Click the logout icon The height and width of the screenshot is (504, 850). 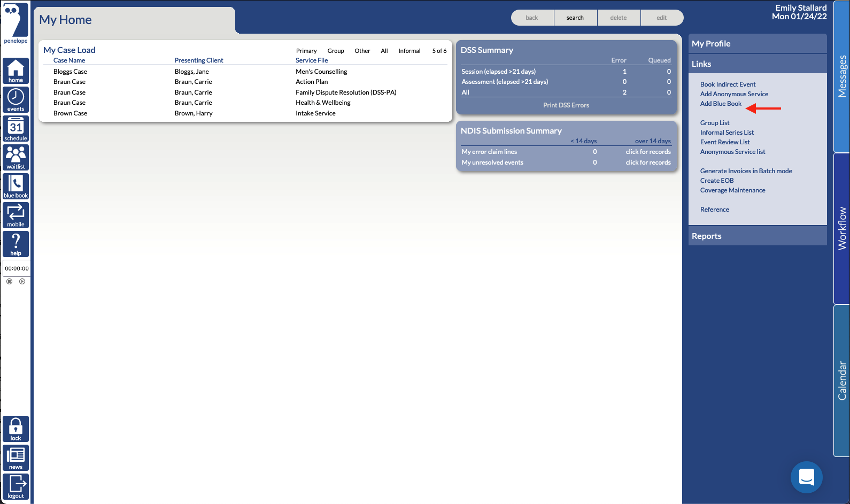point(16,487)
